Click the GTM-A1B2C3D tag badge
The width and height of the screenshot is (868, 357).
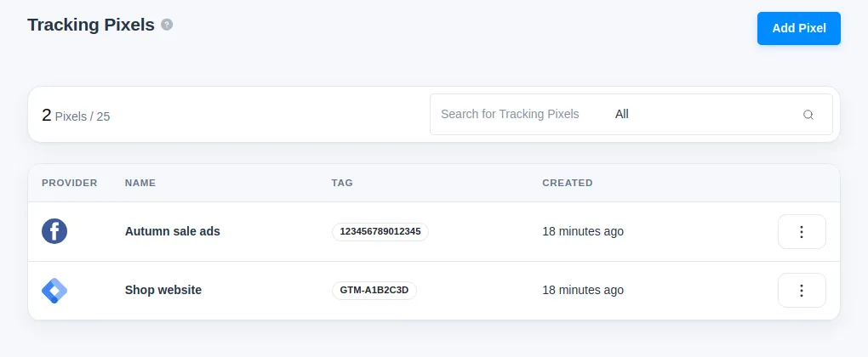pos(374,290)
